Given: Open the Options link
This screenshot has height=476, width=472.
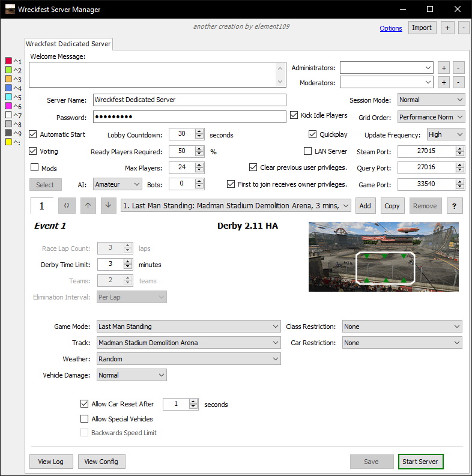Looking at the screenshot, I should pyautogui.click(x=390, y=28).
